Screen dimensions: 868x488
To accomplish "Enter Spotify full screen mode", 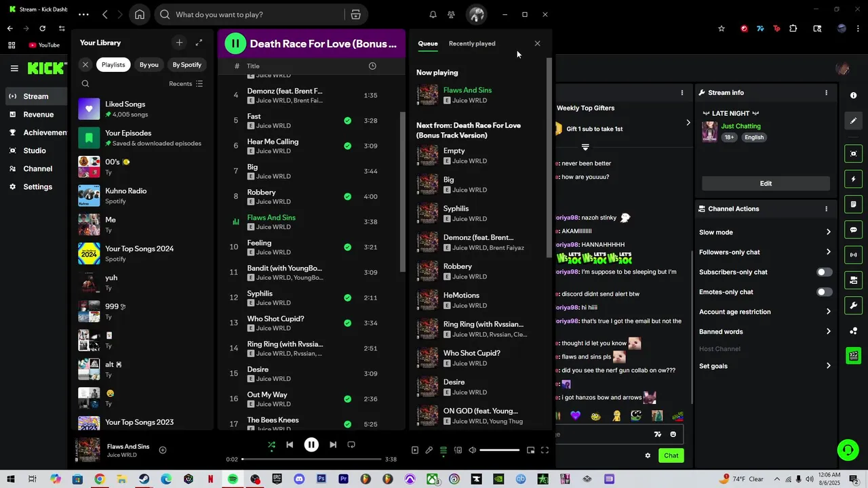I will pyautogui.click(x=545, y=450).
